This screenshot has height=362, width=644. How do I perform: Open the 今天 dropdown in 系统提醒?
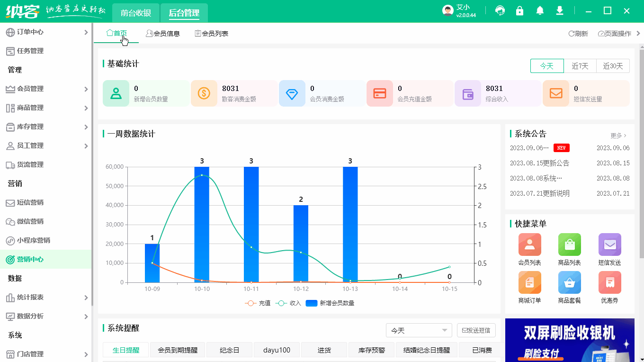pyautogui.click(x=419, y=330)
